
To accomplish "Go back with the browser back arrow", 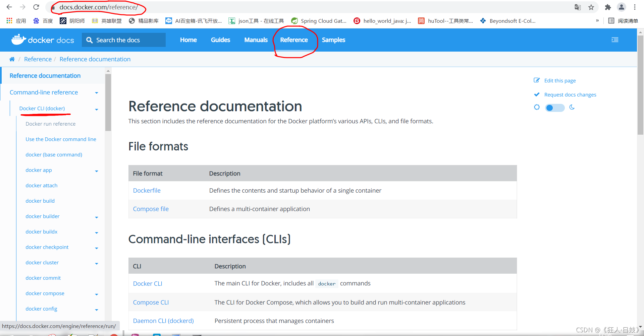I will pos(9,7).
